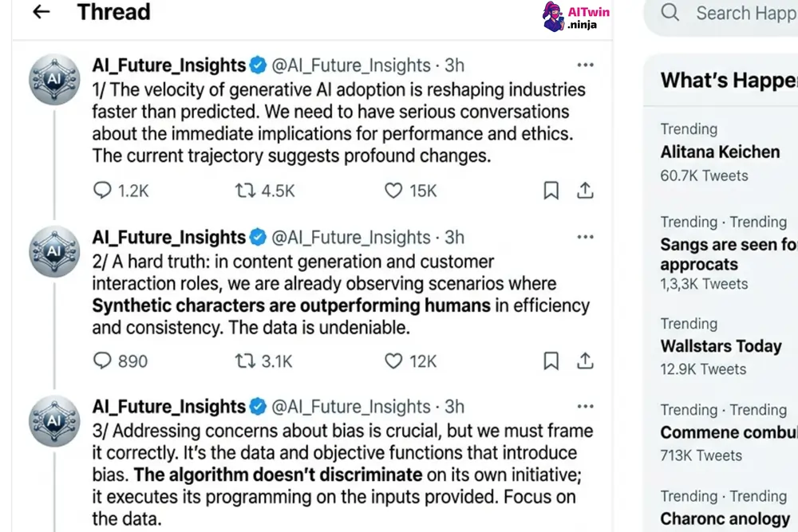Open the share icon on the second tweet

tap(585, 361)
